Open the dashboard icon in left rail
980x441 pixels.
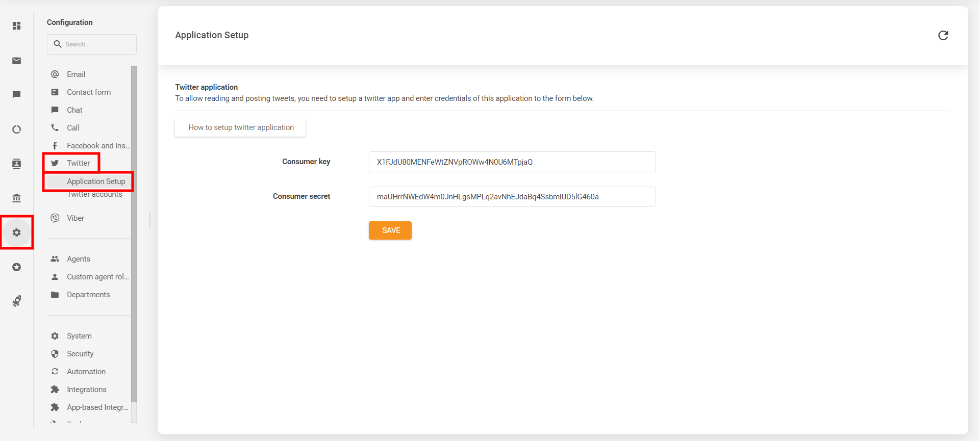(x=17, y=26)
